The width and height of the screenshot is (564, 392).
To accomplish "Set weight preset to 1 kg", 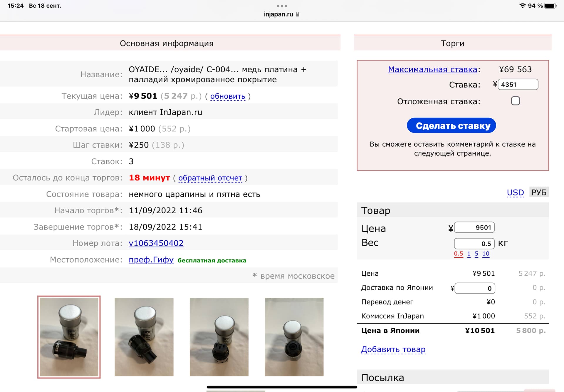I will (x=469, y=254).
